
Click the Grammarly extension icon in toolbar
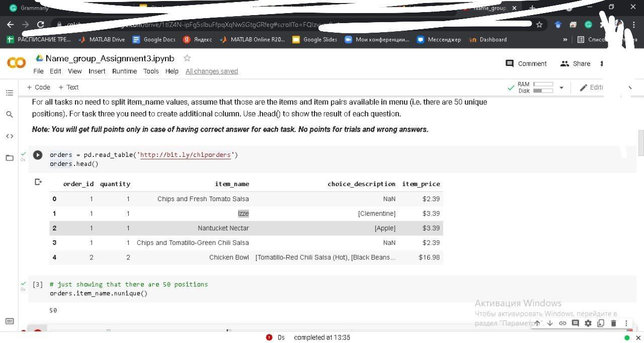(x=588, y=24)
